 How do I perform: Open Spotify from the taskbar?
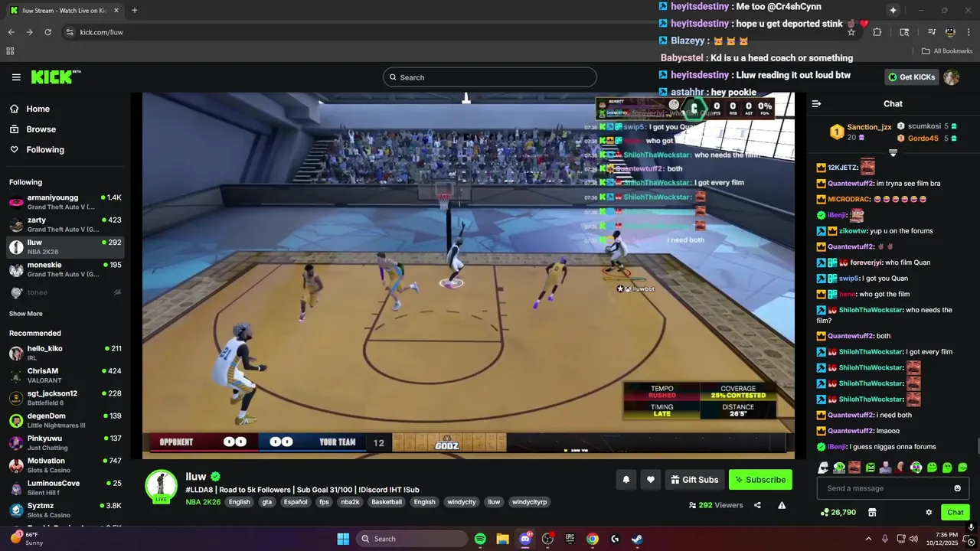[x=480, y=539]
